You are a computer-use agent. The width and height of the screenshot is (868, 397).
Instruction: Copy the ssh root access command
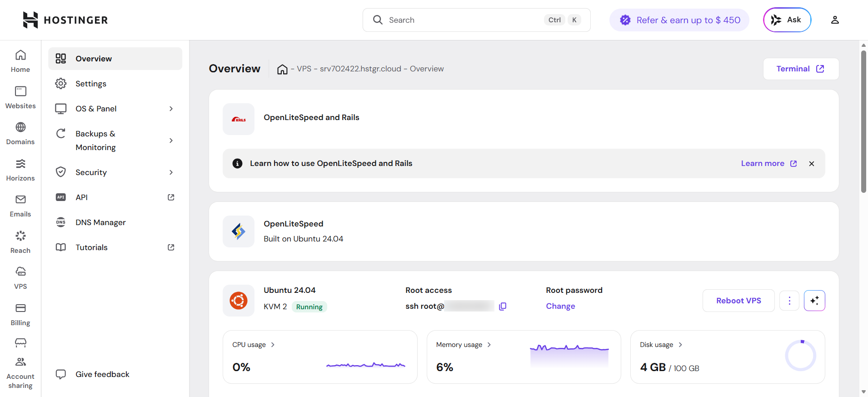pos(503,307)
